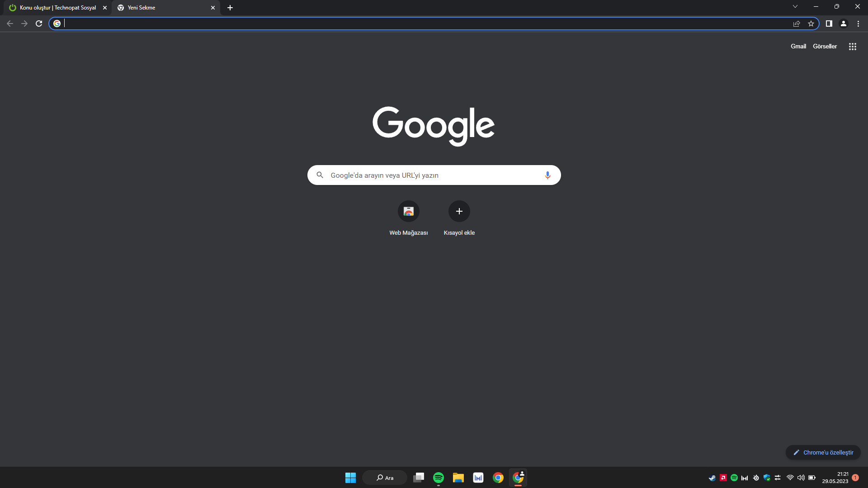Click the browser forward arrow
This screenshot has width=868, height=488.
pos(24,24)
